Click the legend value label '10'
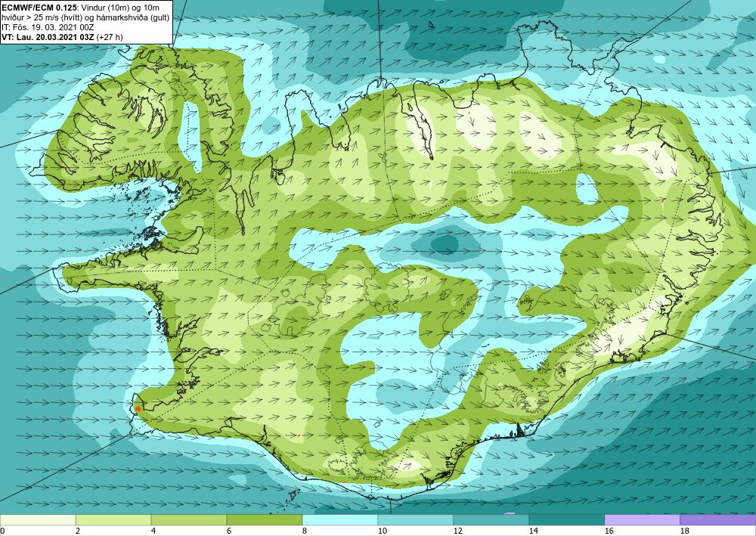Screen dimensions: 756x536 383,531
